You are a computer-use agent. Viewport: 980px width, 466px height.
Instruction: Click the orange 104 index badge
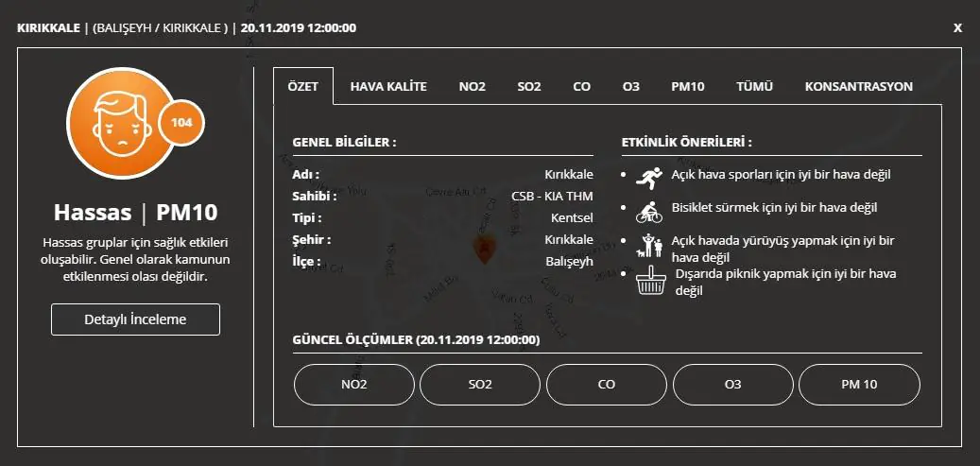[x=181, y=123]
